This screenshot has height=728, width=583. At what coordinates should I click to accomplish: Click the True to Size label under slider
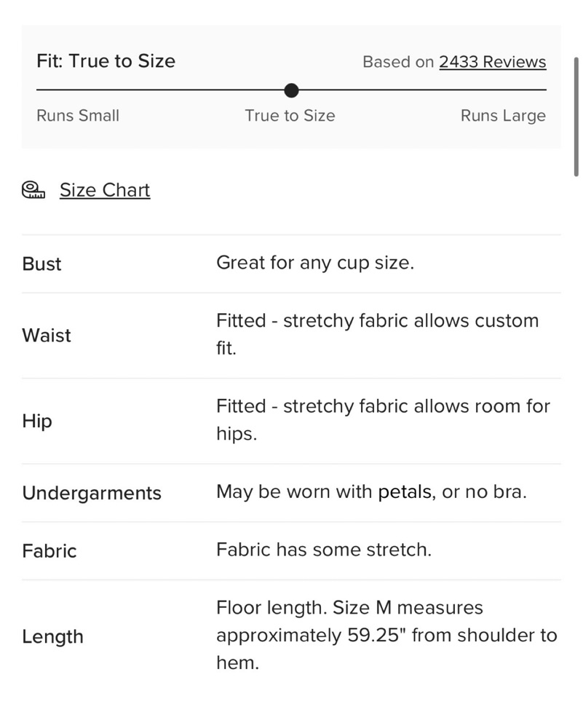(290, 116)
